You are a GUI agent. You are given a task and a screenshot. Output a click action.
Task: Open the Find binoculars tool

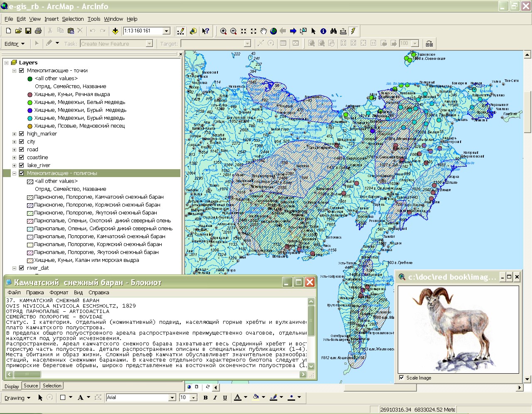click(333, 31)
